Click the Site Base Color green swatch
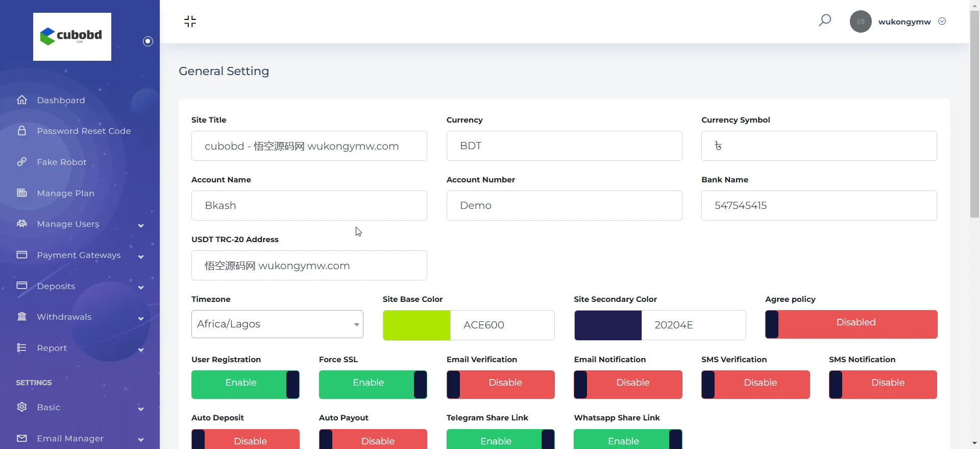 (x=416, y=325)
